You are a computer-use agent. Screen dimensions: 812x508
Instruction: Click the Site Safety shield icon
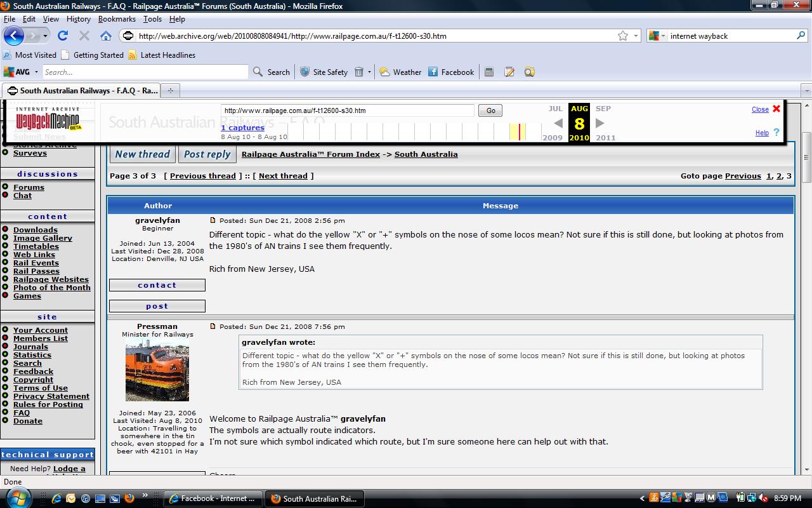tap(305, 72)
